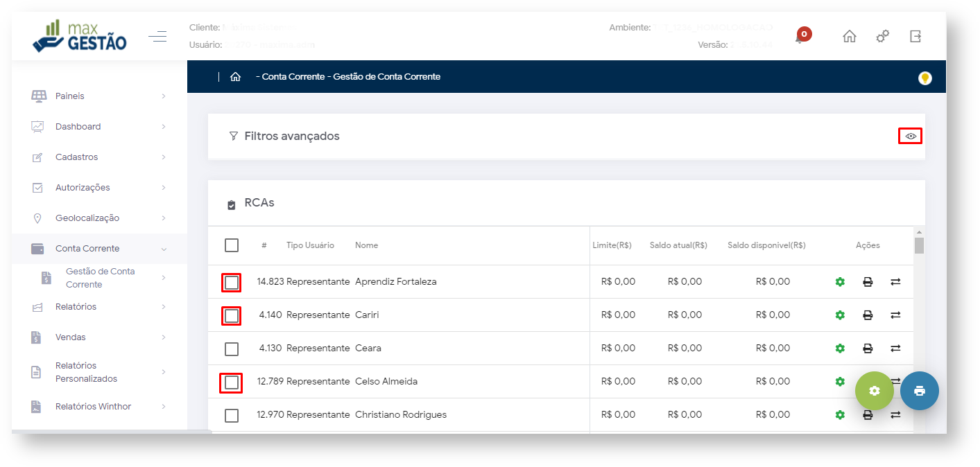This screenshot has height=467, width=980.
Task: Toggle the select-all checkbox in table header
Action: click(x=232, y=245)
